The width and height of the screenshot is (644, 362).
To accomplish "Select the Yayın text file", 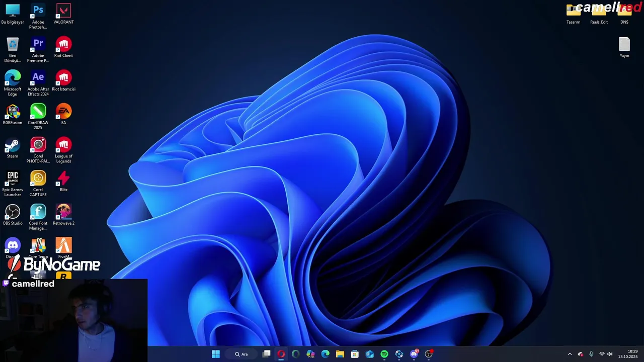I will pyautogui.click(x=624, y=47).
